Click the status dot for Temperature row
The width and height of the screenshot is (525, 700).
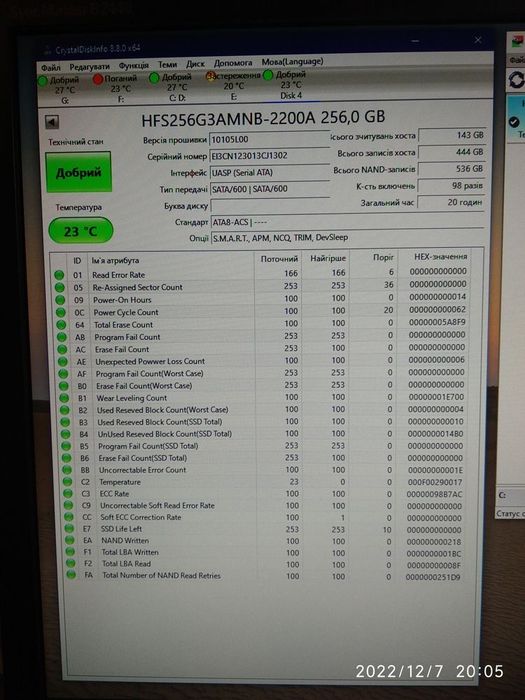point(67,482)
